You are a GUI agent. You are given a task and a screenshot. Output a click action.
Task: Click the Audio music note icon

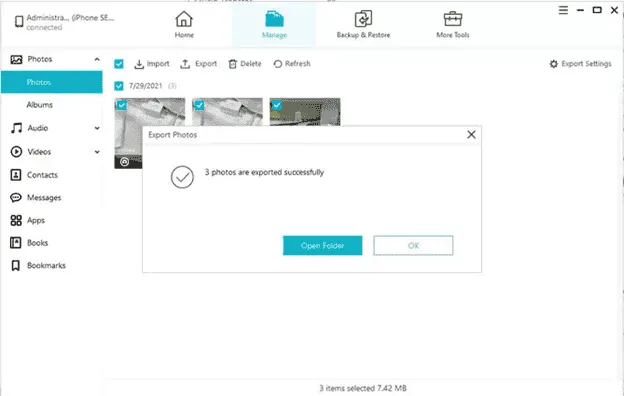coord(16,128)
